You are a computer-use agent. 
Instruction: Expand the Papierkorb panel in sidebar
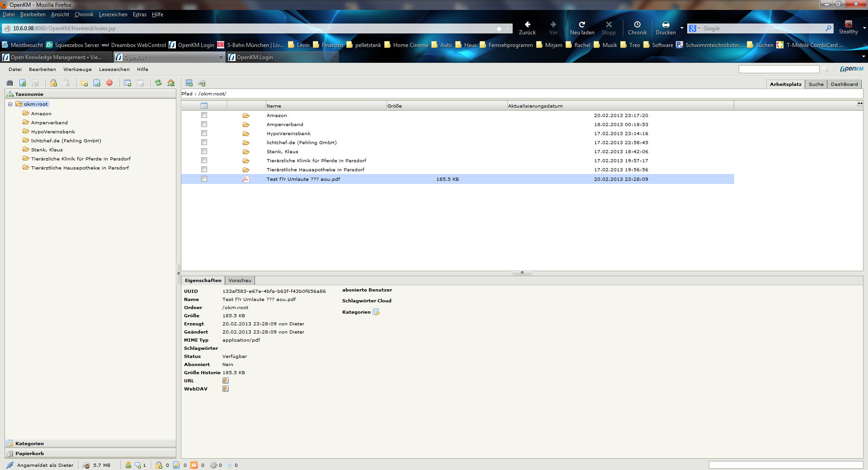[29, 454]
